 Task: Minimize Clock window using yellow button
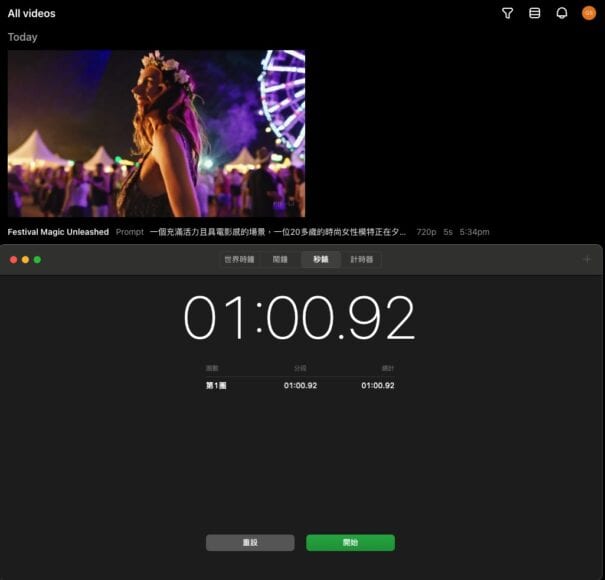coord(26,259)
